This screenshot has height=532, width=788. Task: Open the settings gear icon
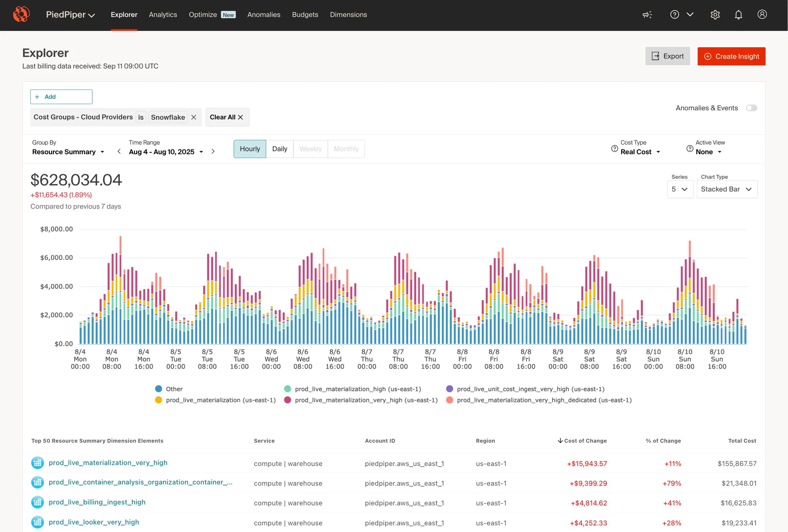[x=715, y=15]
